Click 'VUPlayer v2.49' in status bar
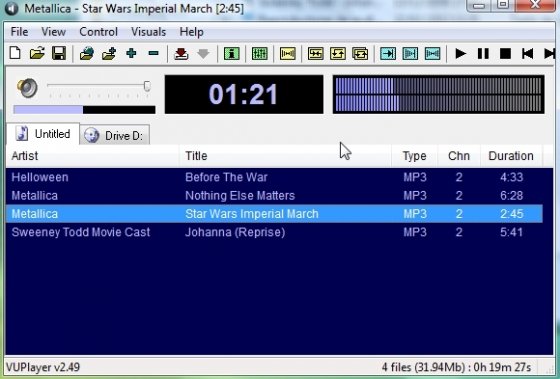 pos(43,367)
